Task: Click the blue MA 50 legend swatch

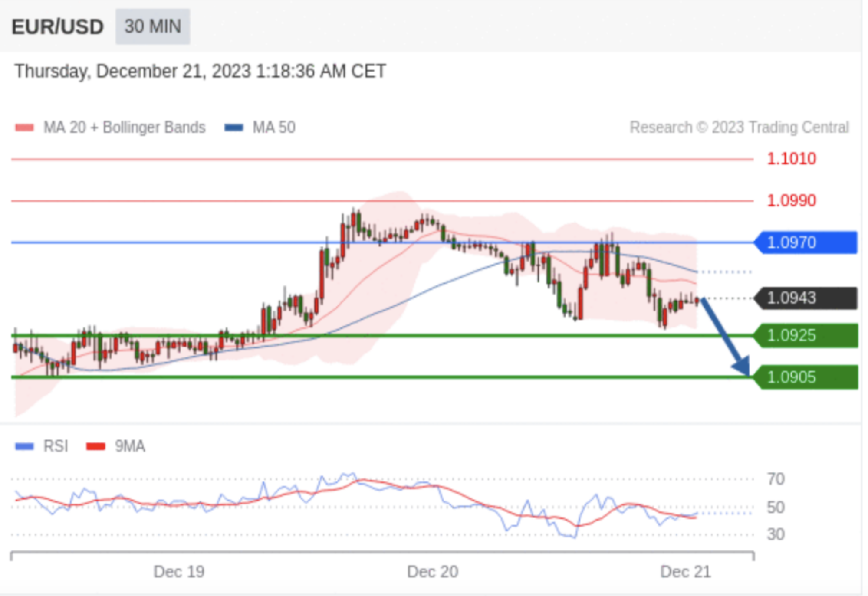Action: 233,128
